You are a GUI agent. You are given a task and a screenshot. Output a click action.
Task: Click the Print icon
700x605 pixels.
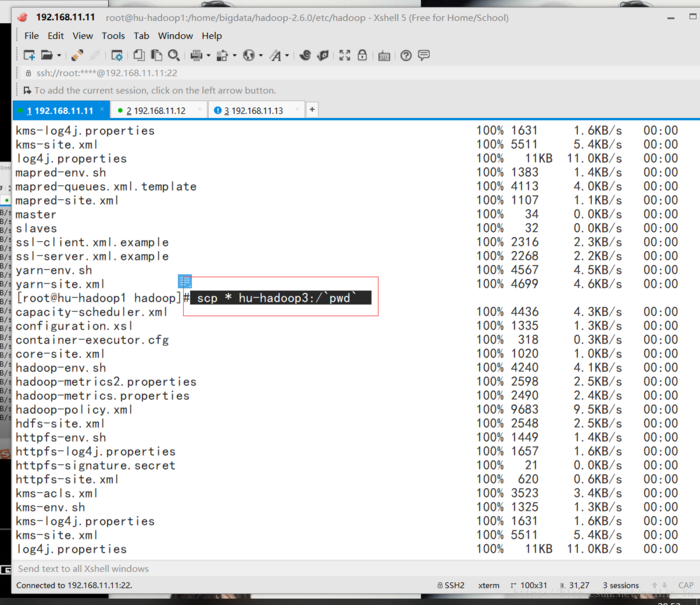(196, 55)
